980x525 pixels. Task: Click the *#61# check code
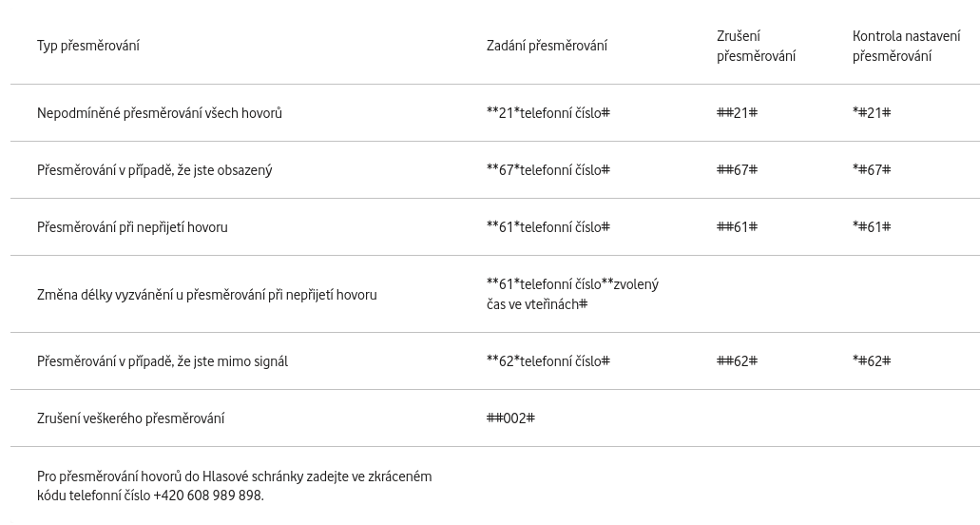pyautogui.click(x=872, y=227)
